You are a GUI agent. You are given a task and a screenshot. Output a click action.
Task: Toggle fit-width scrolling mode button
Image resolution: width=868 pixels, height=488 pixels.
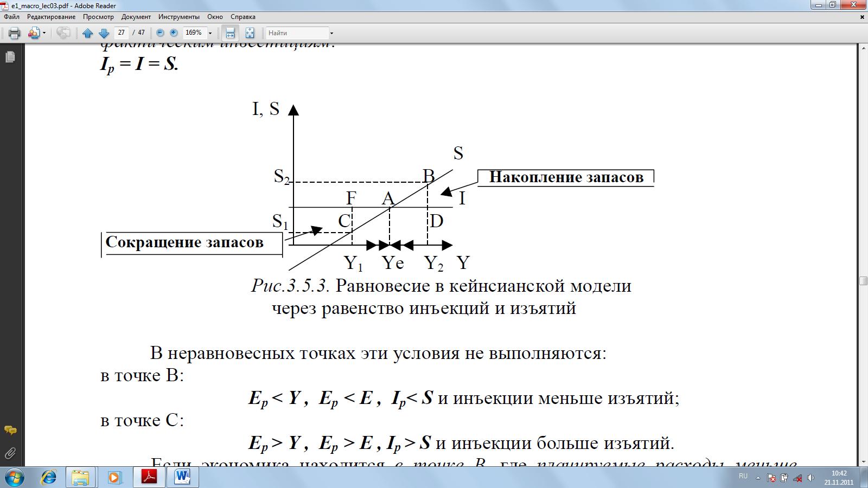pos(230,33)
